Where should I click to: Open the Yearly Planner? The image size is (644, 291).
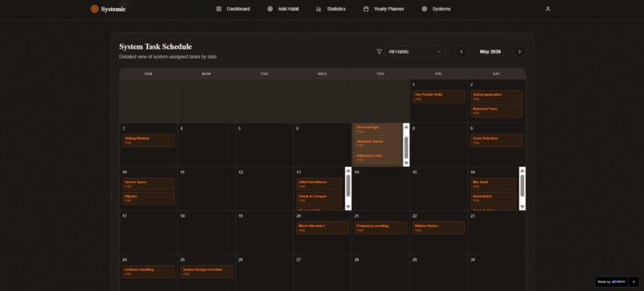384,9
